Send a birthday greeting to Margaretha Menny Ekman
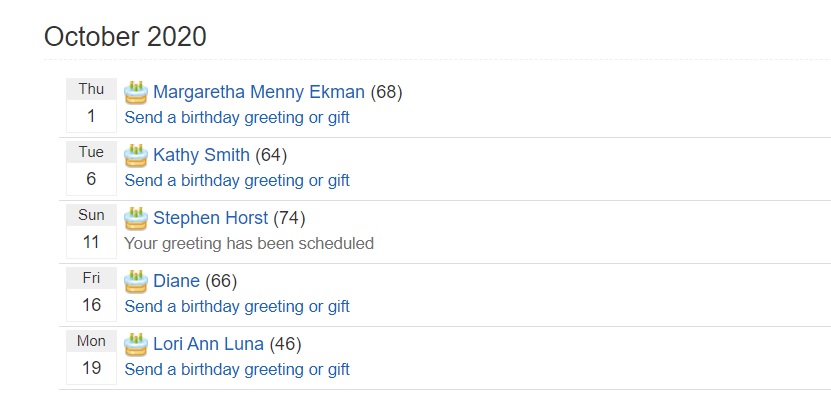This screenshot has width=831, height=419. [x=237, y=118]
